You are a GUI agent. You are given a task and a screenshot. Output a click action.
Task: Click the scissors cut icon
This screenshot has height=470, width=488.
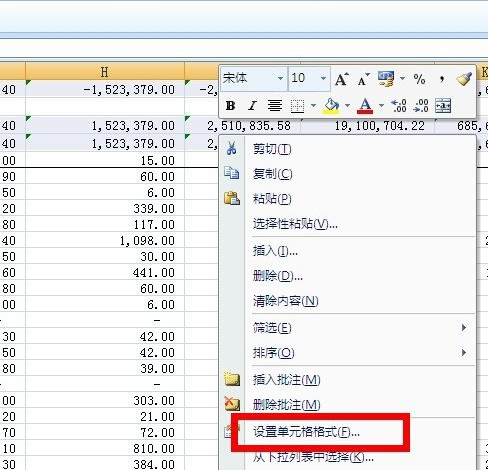tap(232, 148)
